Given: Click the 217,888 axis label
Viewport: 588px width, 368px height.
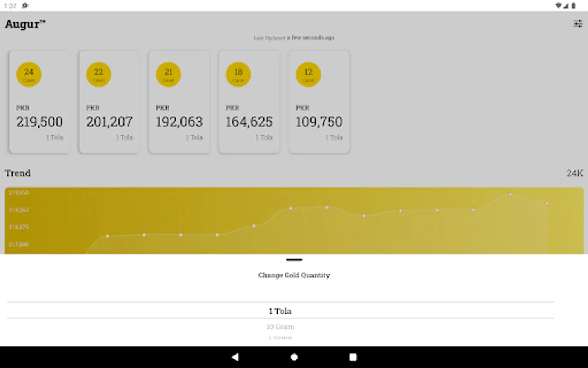Looking at the screenshot, I should tap(19, 244).
